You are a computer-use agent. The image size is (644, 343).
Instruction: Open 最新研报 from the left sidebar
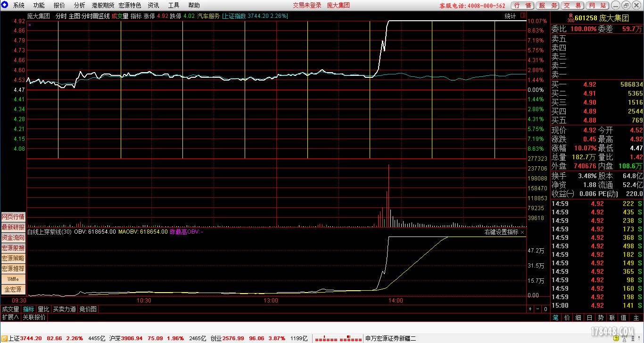point(13,228)
